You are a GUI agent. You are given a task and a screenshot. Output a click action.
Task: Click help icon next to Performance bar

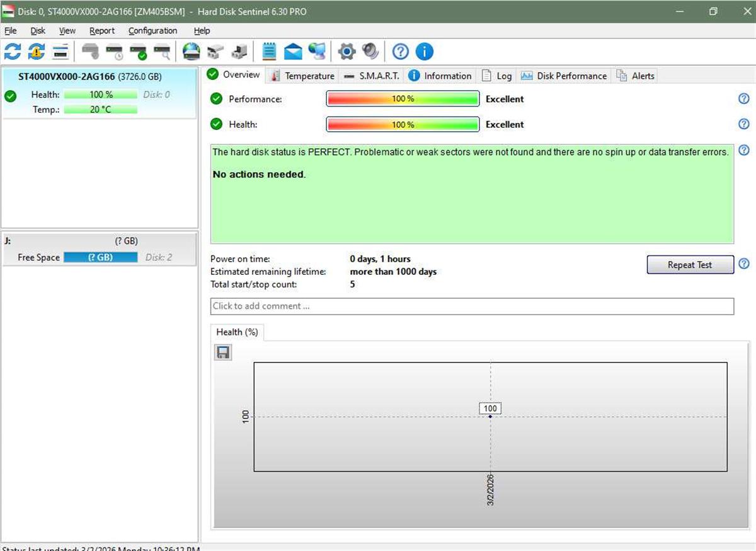(x=743, y=99)
